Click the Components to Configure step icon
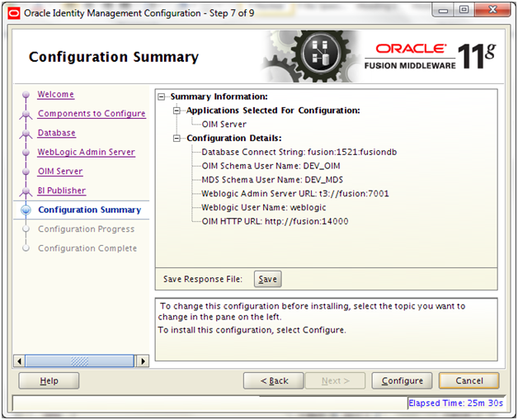 click(26, 115)
